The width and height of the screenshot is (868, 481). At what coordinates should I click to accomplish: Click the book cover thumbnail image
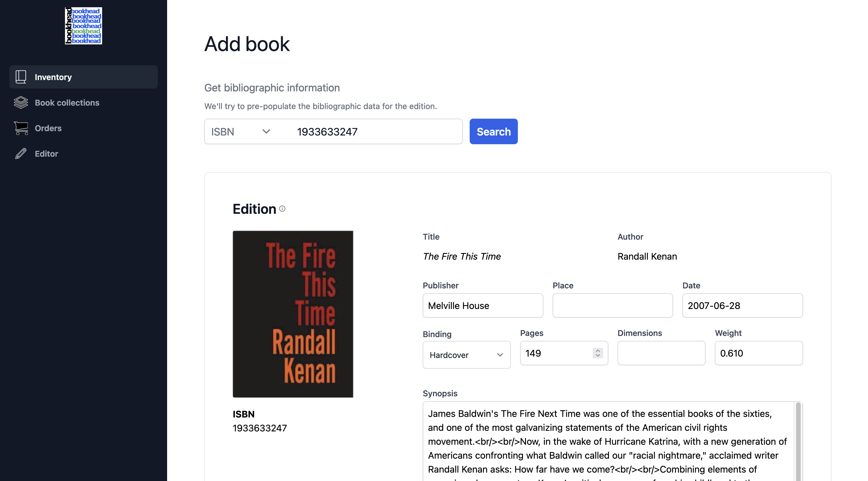[293, 314]
